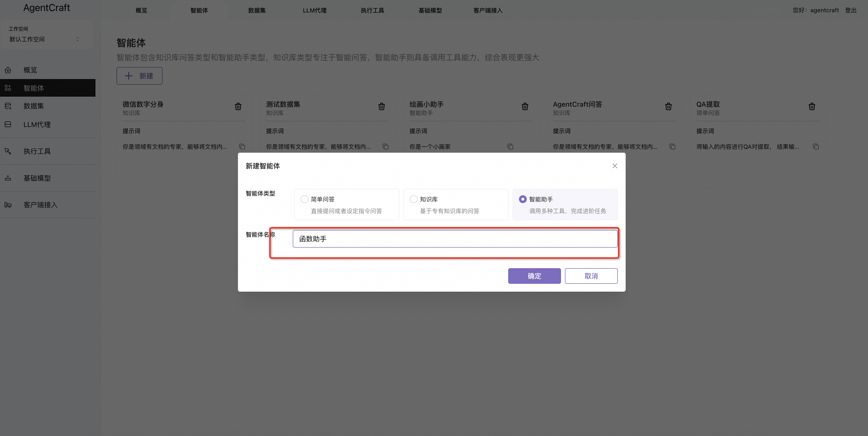The width and height of the screenshot is (868, 436).
Task: Switch to the 概览 top tab
Action: click(141, 11)
